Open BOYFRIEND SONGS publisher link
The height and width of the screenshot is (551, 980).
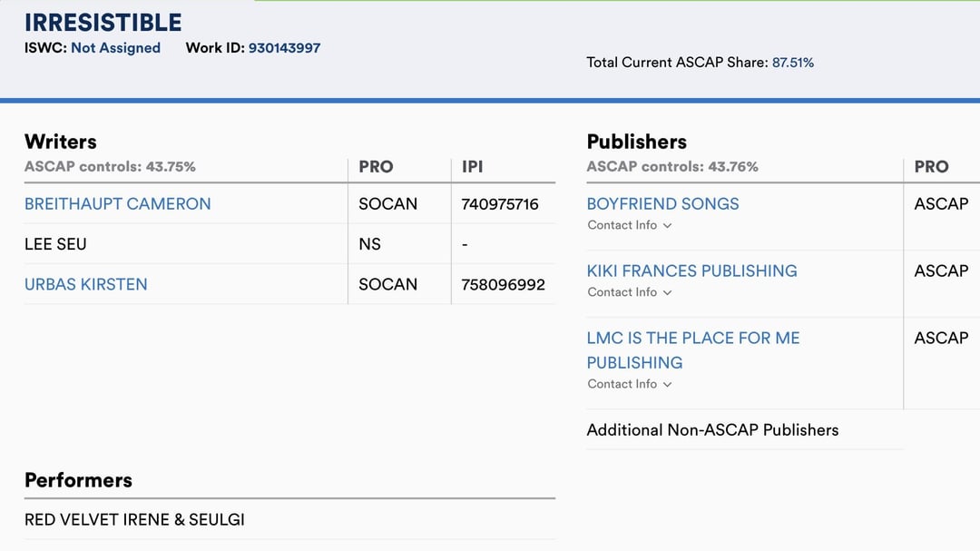[x=662, y=204]
